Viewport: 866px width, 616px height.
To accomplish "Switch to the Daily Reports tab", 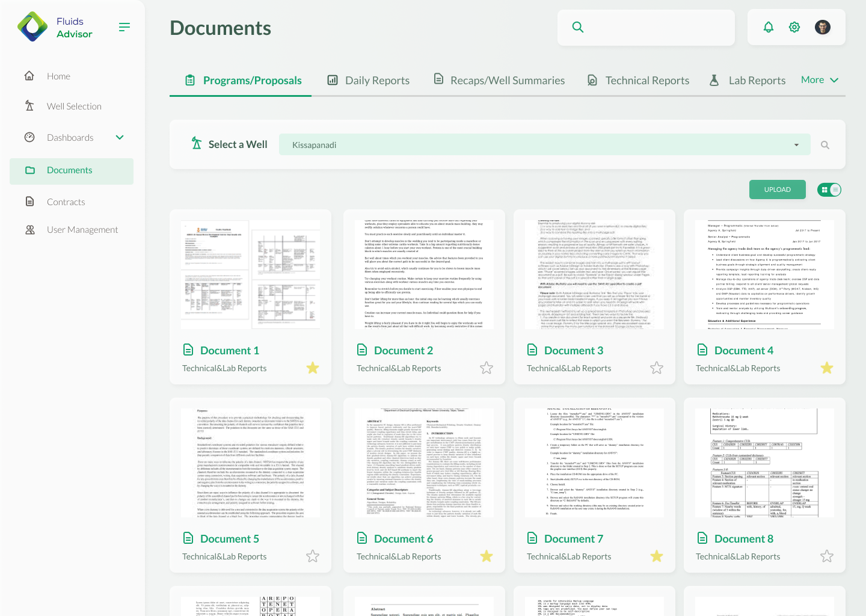I will coord(368,81).
